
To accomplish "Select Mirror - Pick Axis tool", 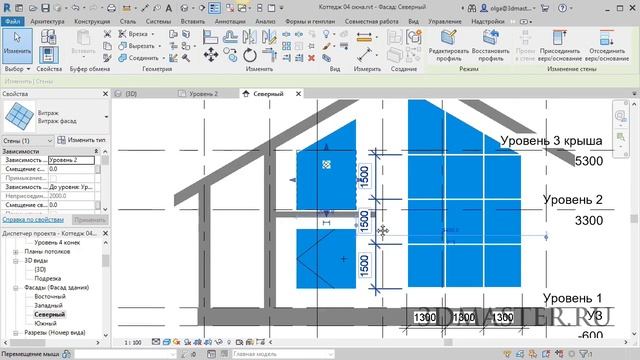I will (x=249, y=37).
